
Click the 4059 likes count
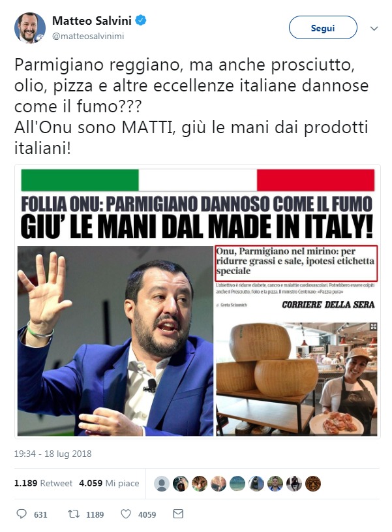tap(147, 514)
